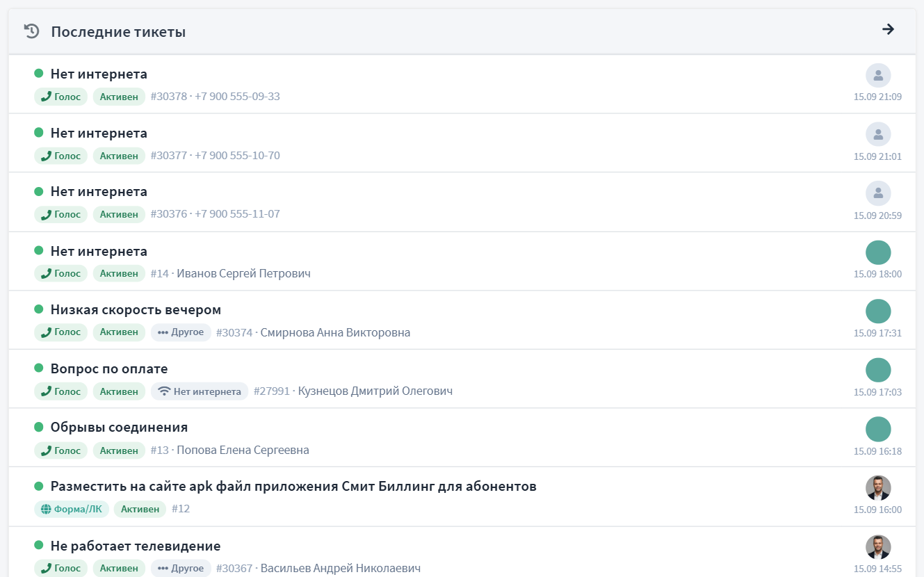Click the Форма/ЛК tag on ticket #12
Image resolution: width=924 pixels, height=577 pixels.
pyautogui.click(x=72, y=509)
